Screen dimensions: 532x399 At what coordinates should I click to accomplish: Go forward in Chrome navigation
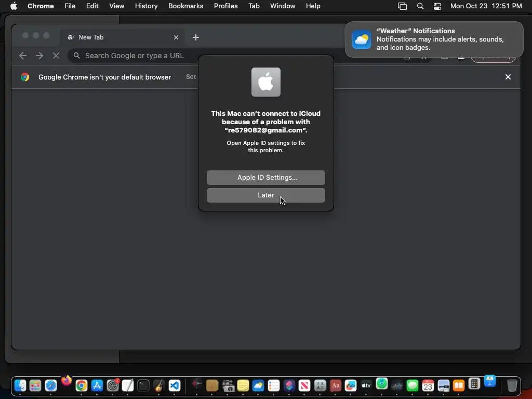coord(39,56)
